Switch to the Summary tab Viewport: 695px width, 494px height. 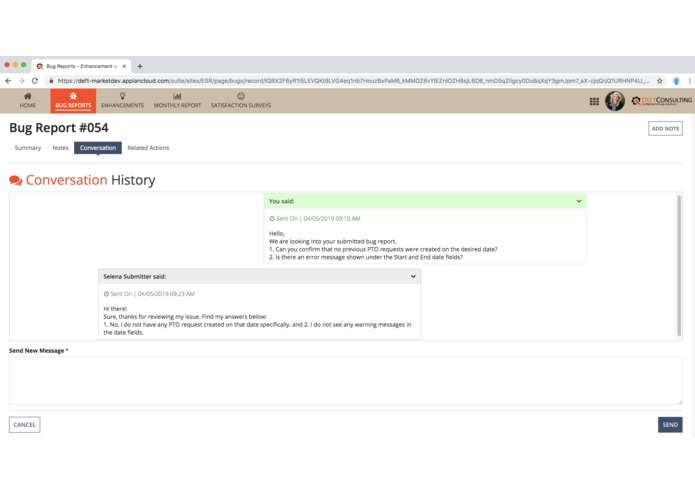tap(27, 148)
